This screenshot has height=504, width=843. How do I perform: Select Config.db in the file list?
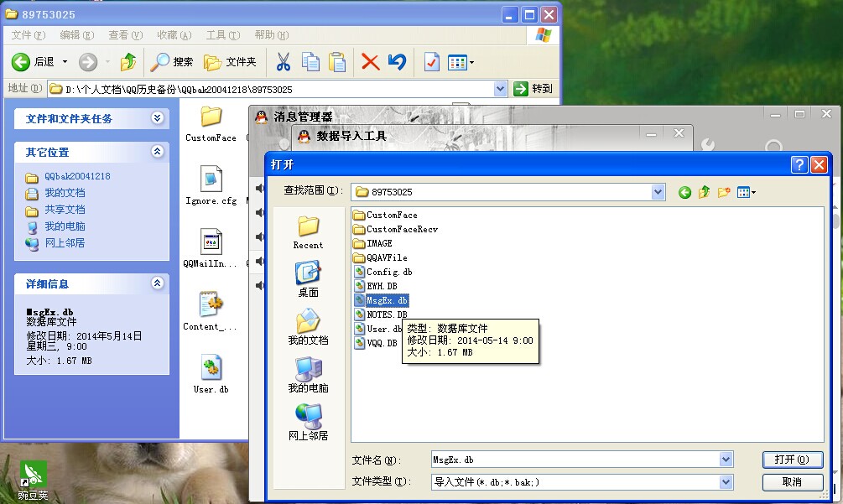click(x=383, y=272)
